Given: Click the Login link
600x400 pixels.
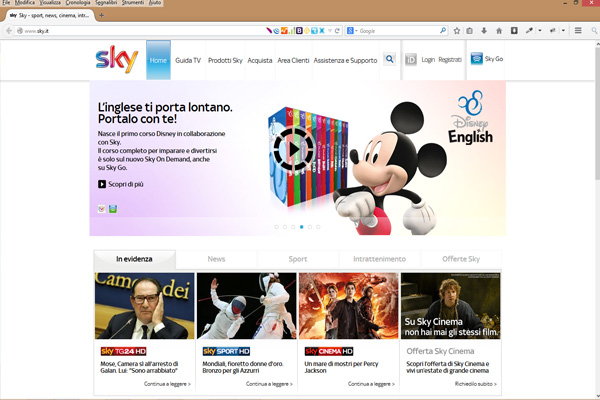Looking at the screenshot, I should coord(428,60).
